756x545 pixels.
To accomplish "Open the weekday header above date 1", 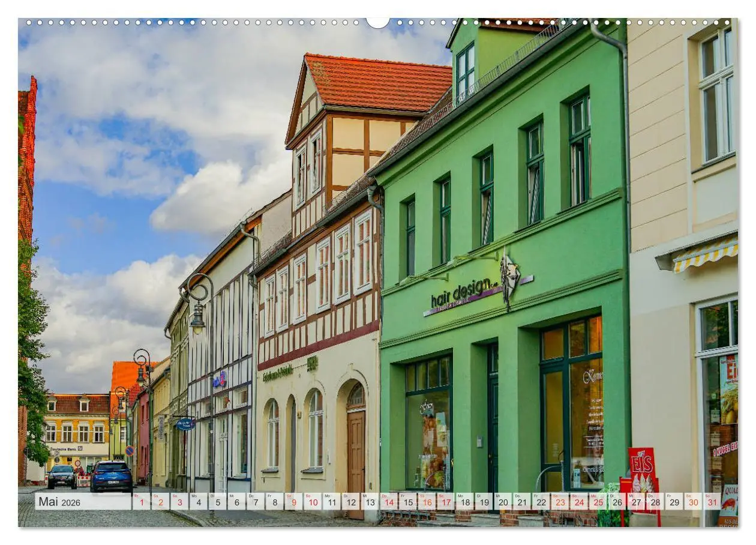I will [x=137, y=496].
